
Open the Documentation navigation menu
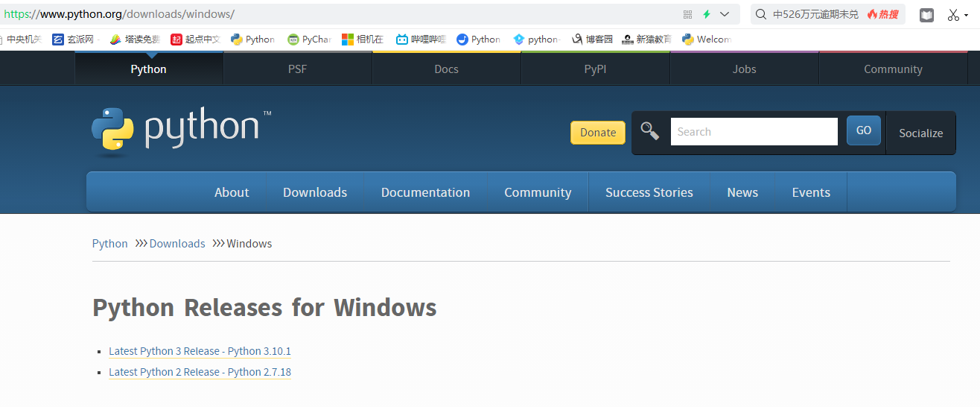coord(425,192)
